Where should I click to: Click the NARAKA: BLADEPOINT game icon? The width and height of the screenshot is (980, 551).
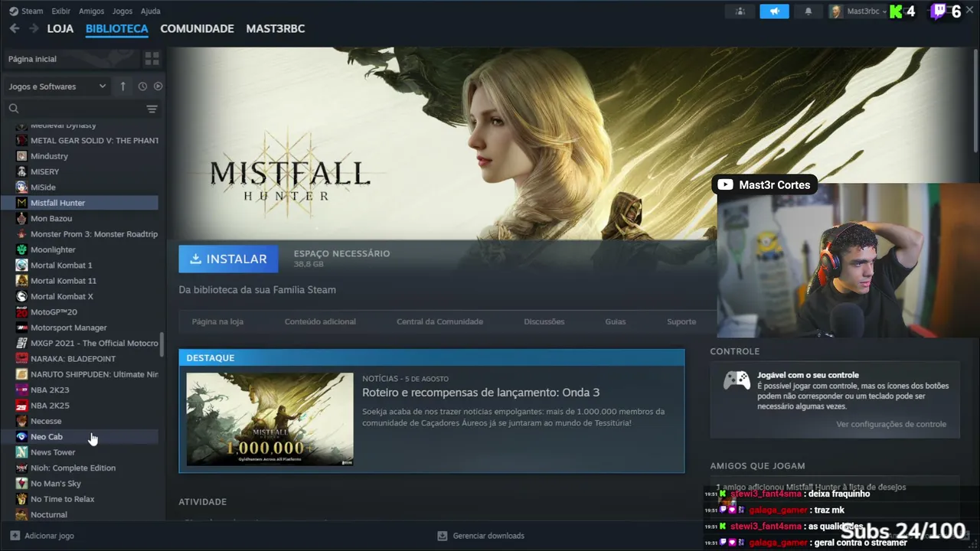click(x=22, y=359)
